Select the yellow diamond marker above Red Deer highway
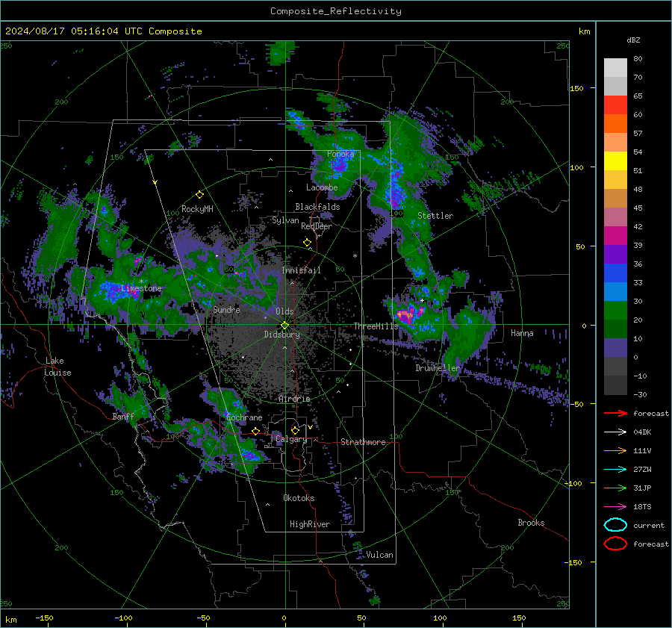 [x=307, y=243]
